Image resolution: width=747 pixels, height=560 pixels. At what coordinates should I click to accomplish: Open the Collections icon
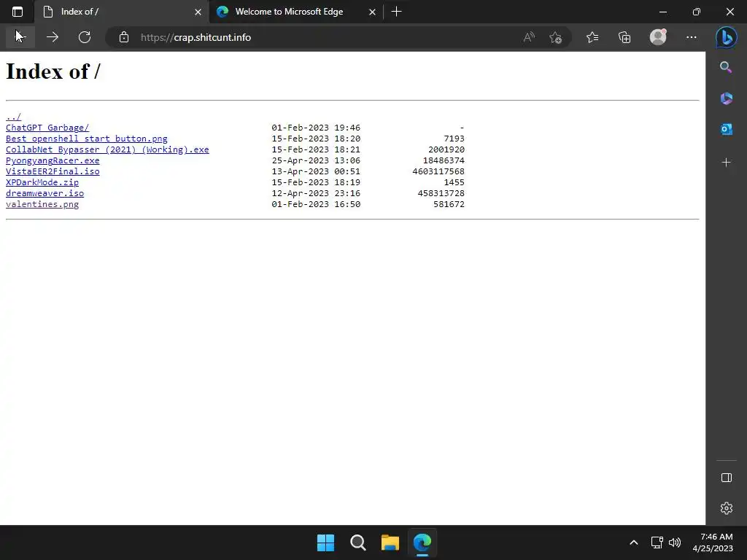click(624, 37)
